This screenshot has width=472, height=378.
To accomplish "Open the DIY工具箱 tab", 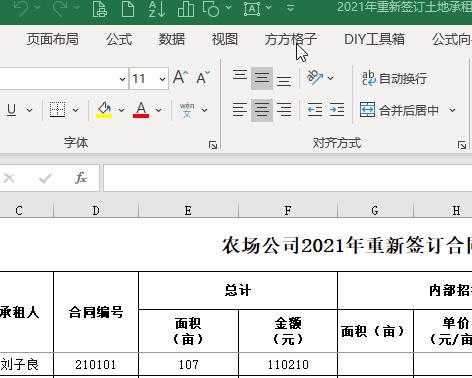I will [375, 39].
